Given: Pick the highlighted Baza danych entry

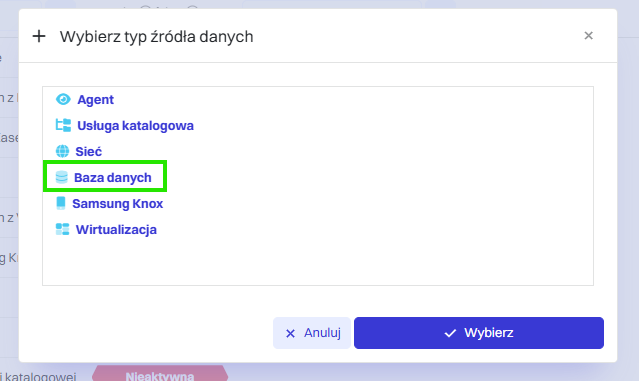Looking at the screenshot, I should (x=105, y=176).
